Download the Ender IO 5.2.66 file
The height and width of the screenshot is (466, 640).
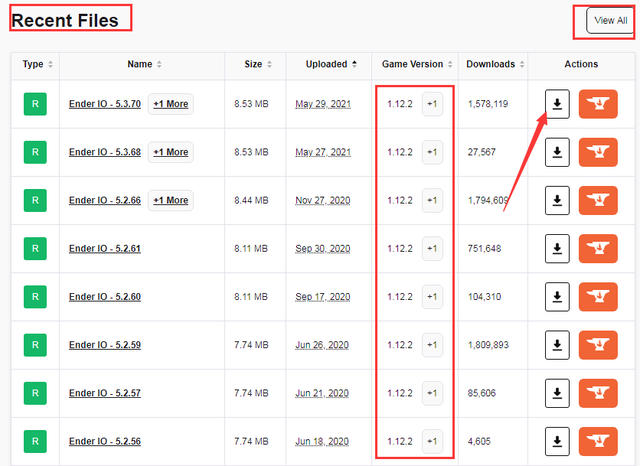(x=557, y=200)
